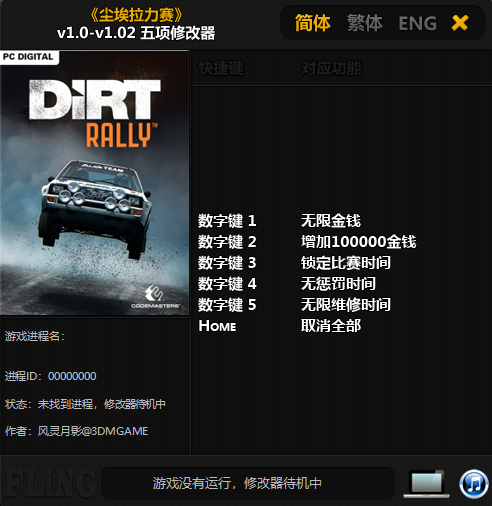Screen dimensions: 492x506
Task: Click the 游戏没有运行 status bar message
Action: [237, 483]
